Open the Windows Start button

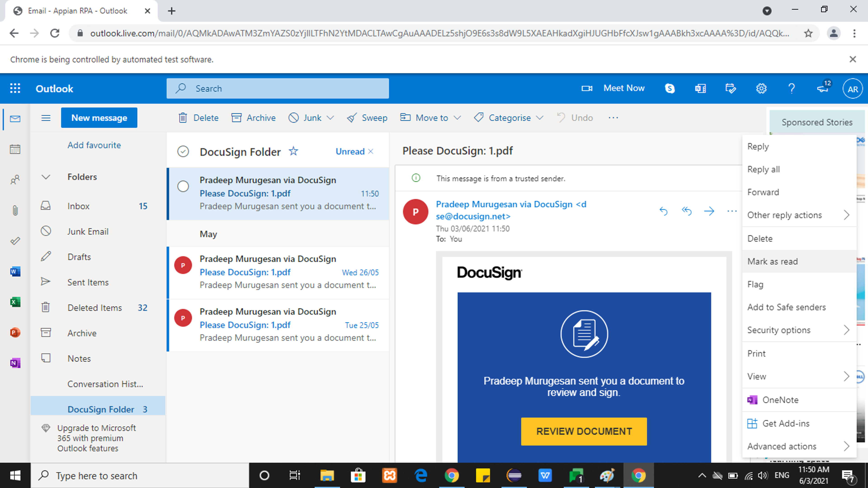[x=15, y=476]
